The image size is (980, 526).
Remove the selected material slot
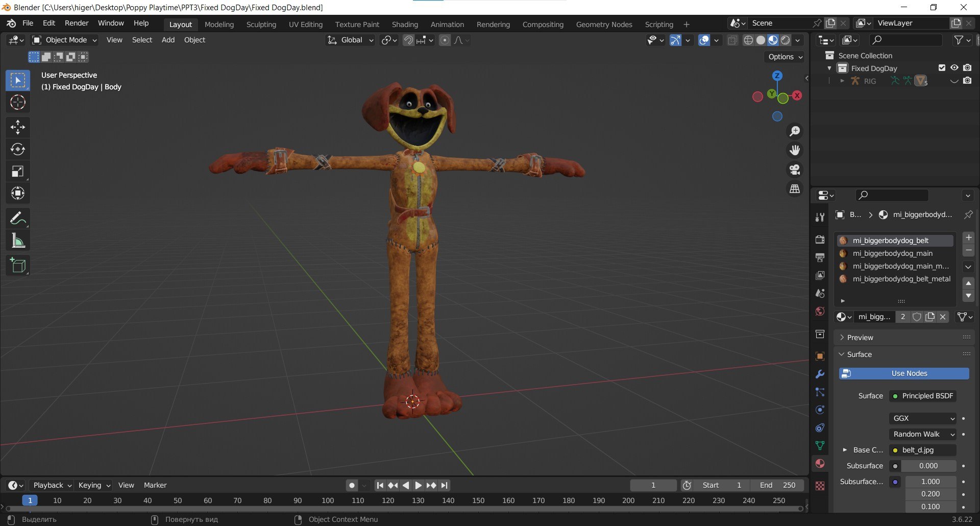pyautogui.click(x=968, y=250)
